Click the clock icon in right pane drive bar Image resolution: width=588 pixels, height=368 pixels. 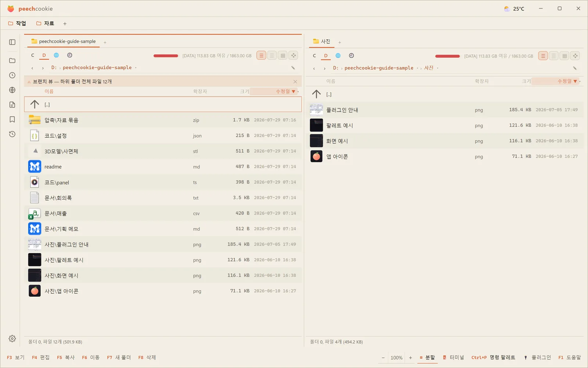[x=351, y=56]
